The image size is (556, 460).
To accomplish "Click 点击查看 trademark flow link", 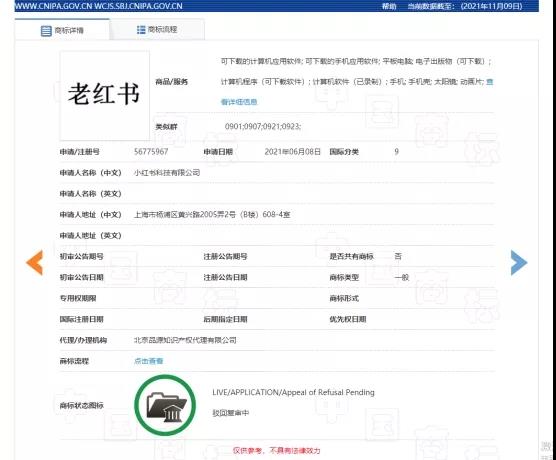I will [x=148, y=361].
